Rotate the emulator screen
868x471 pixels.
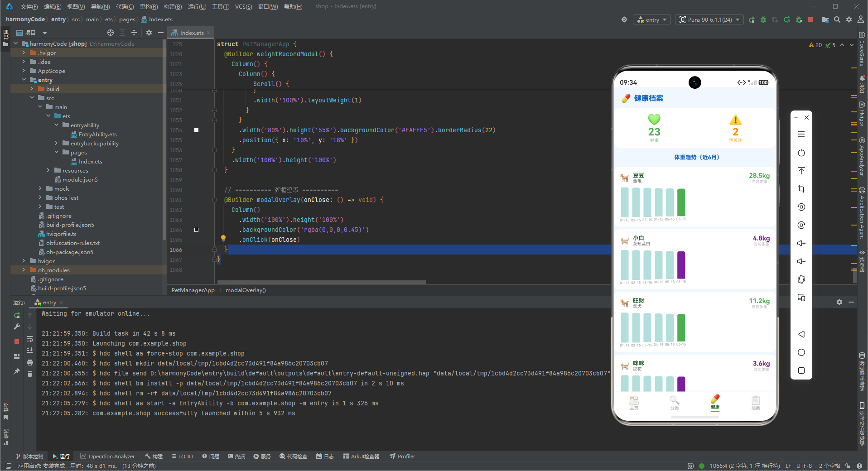pyautogui.click(x=801, y=279)
